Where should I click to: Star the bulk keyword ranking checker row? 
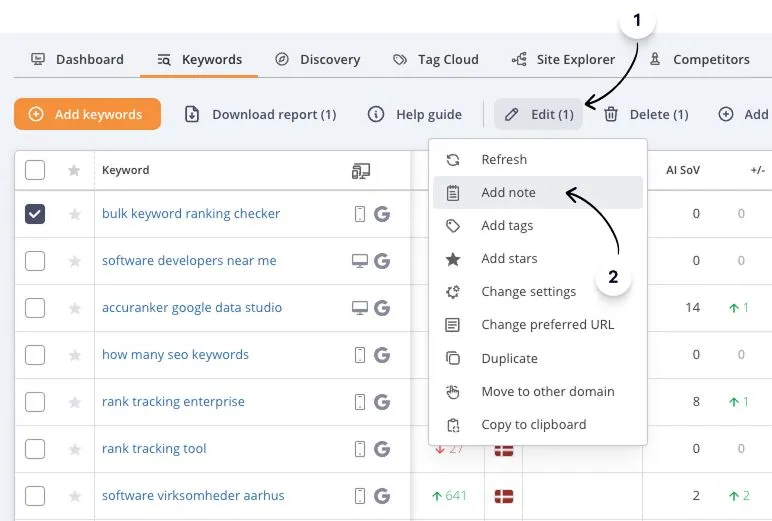tap(74, 214)
